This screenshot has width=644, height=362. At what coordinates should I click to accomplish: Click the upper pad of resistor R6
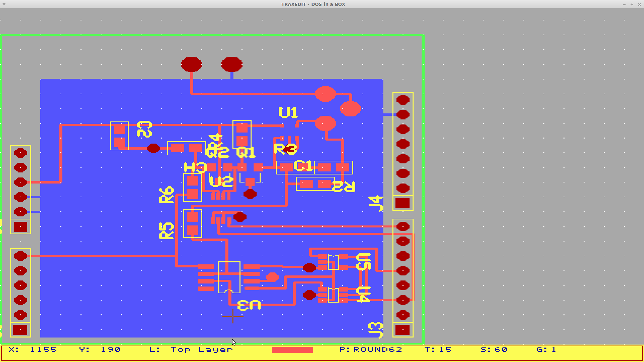point(193,181)
